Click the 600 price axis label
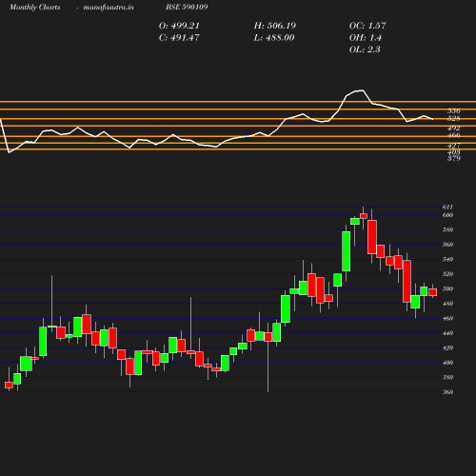This screenshot has height=476, width=476. pos(447,215)
